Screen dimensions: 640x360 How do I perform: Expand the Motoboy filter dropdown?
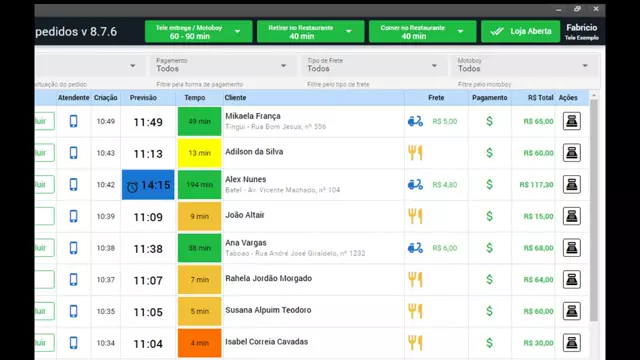pyautogui.click(x=525, y=65)
